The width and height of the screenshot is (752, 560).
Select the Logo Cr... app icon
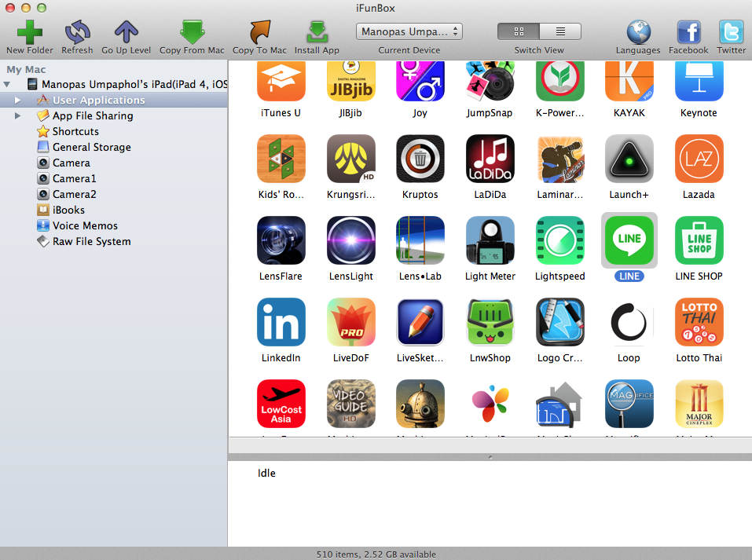click(559, 322)
